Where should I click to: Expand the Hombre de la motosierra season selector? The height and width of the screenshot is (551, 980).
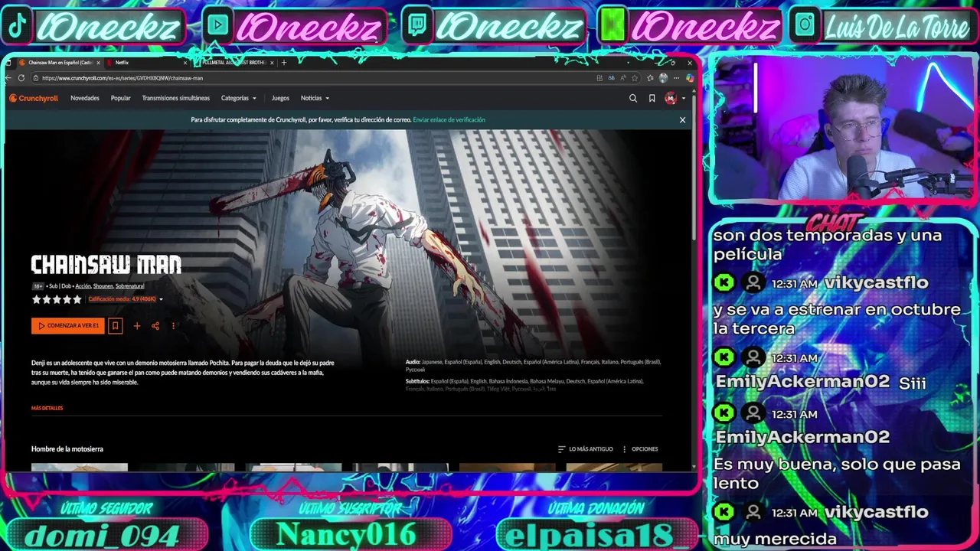coord(67,448)
